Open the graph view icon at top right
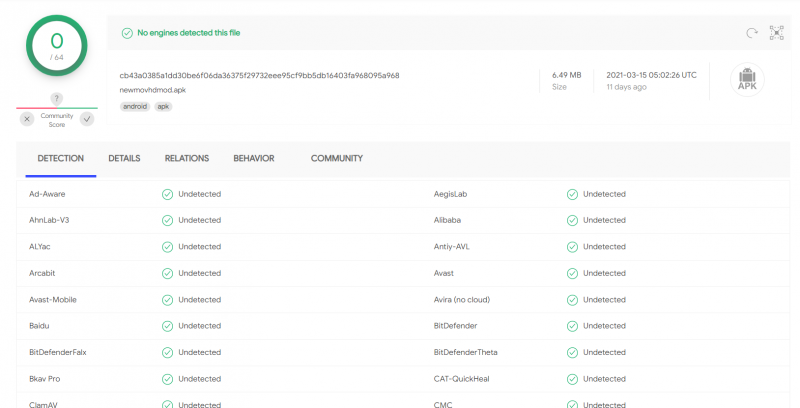The image size is (800, 408). click(x=776, y=33)
